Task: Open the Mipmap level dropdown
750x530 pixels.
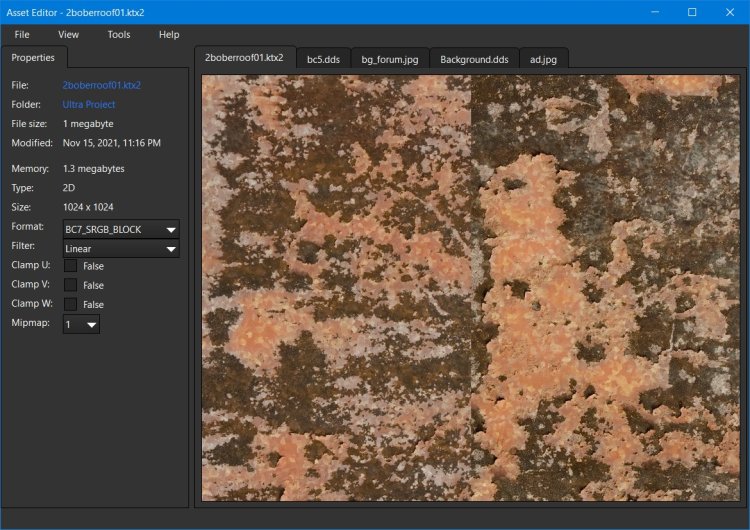Action: [81, 324]
